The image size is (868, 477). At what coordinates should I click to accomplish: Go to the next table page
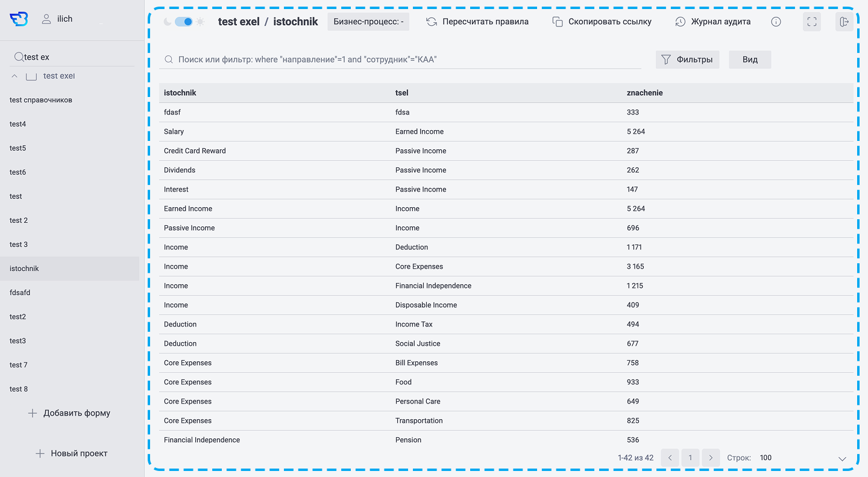711,458
